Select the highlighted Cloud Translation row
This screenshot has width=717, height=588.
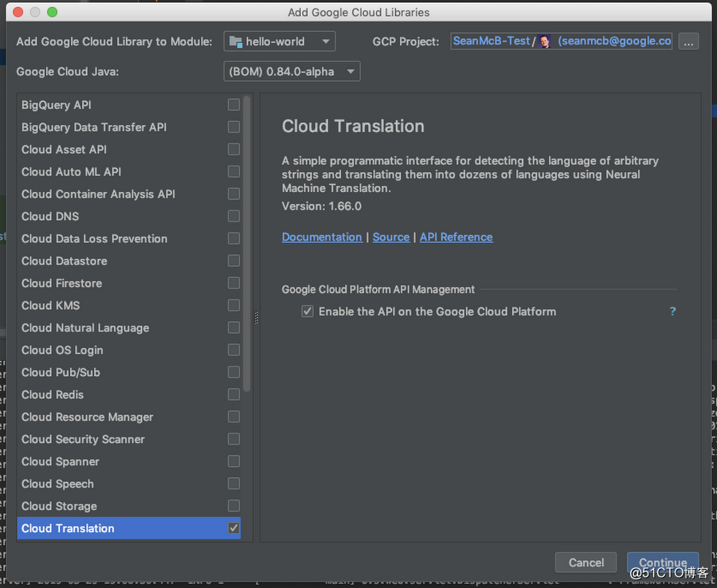coord(129,528)
